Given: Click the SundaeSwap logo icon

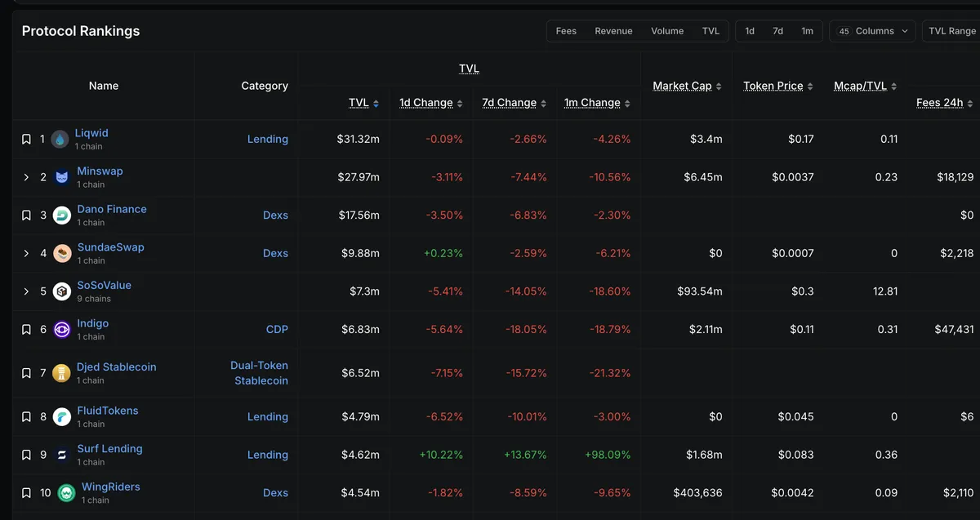Looking at the screenshot, I should click(x=62, y=253).
